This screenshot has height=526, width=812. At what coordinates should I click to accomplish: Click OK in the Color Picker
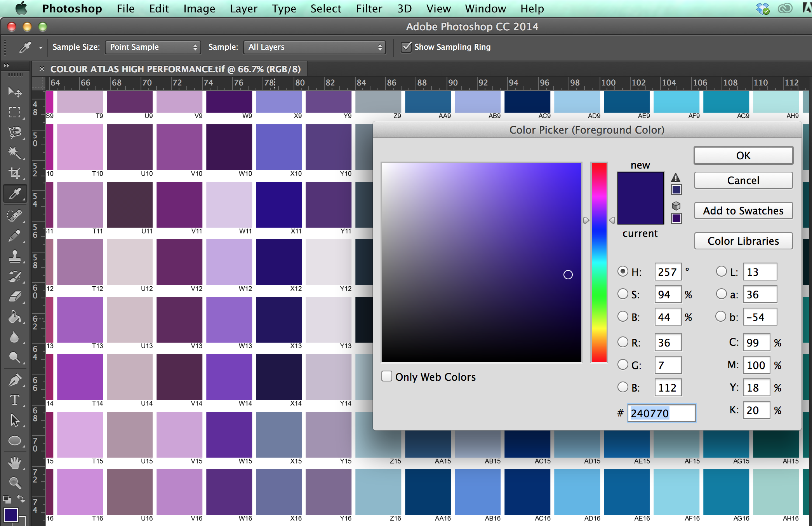[743, 155]
